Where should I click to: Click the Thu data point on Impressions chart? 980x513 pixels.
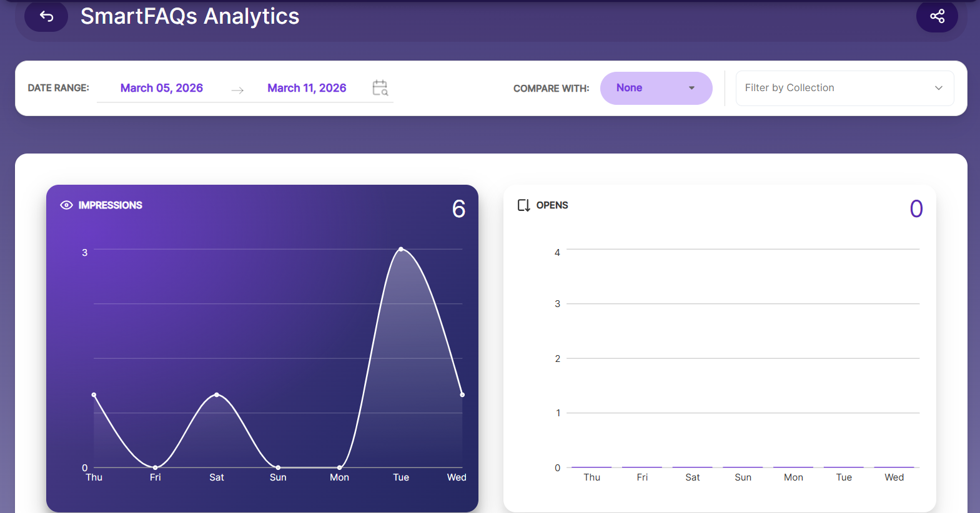(x=94, y=394)
